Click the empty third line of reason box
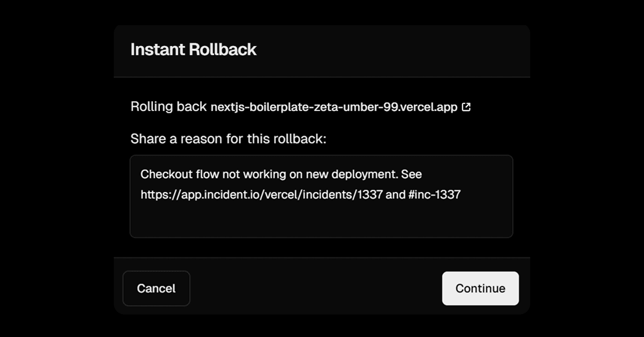The width and height of the screenshot is (644, 337). [x=321, y=217]
